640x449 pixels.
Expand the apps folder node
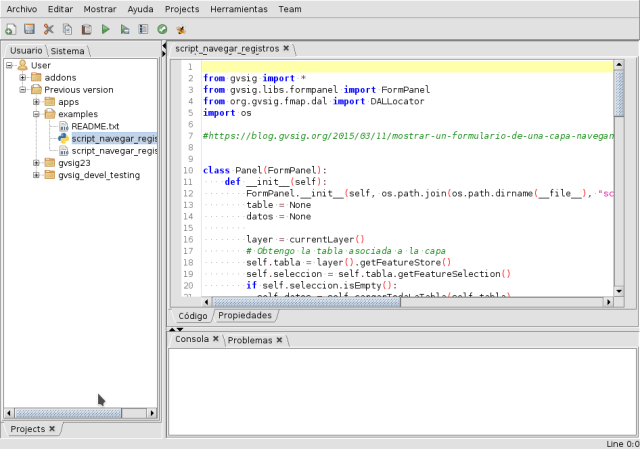pyautogui.click(x=36, y=102)
